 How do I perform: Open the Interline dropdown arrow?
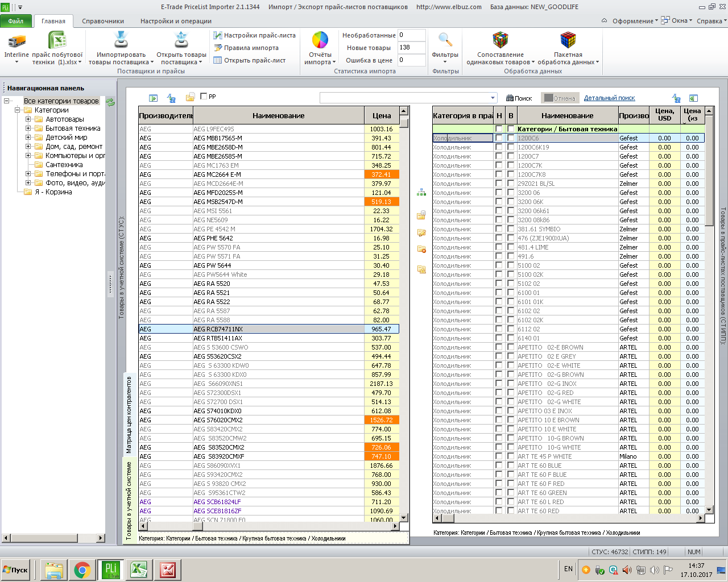click(16, 63)
